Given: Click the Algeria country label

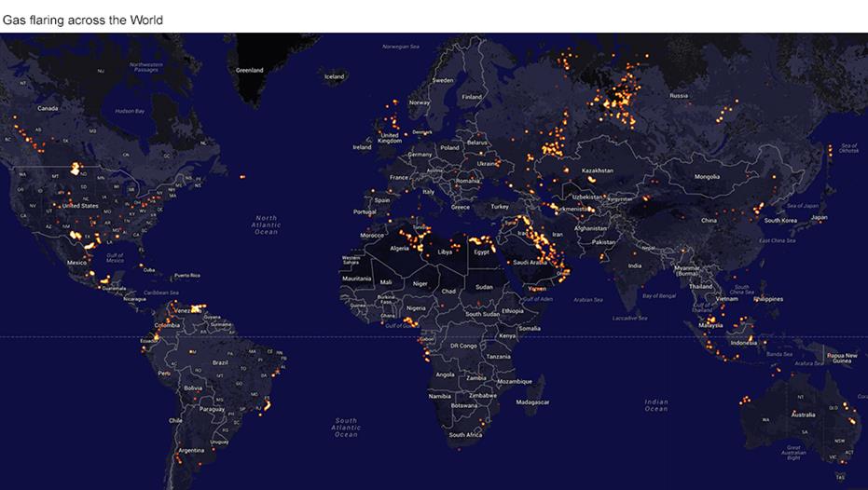Looking at the screenshot, I should pyautogui.click(x=399, y=249).
